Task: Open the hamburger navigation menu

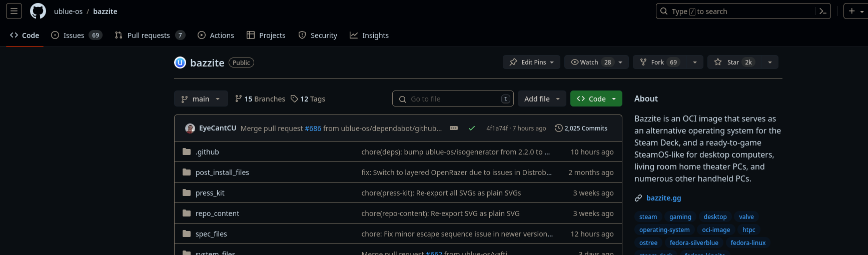Action: [x=14, y=11]
